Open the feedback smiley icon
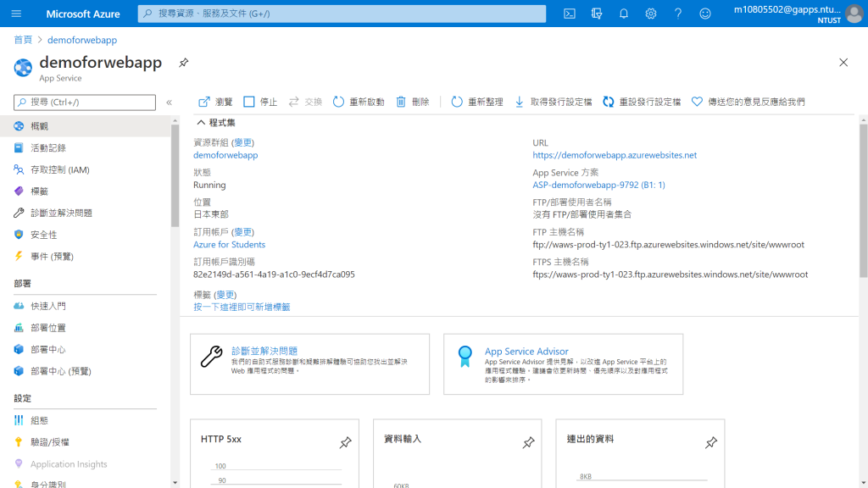This screenshot has width=868, height=488. click(704, 14)
